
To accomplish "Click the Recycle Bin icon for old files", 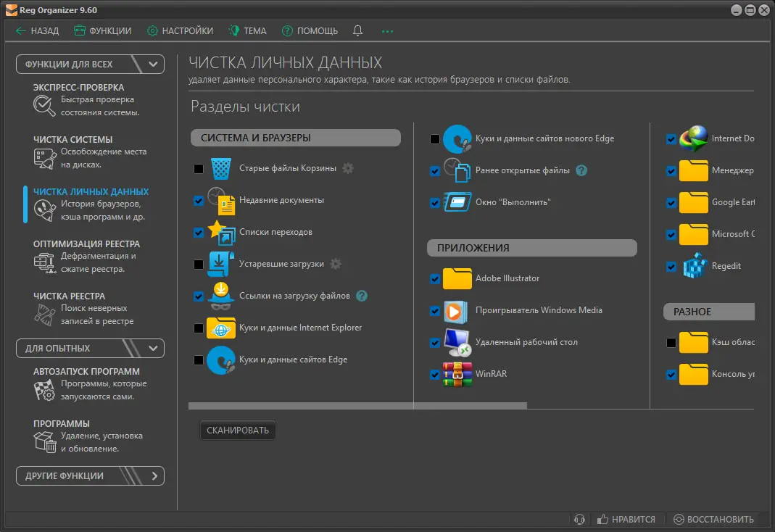I will pyautogui.click(x=220, y=168).
